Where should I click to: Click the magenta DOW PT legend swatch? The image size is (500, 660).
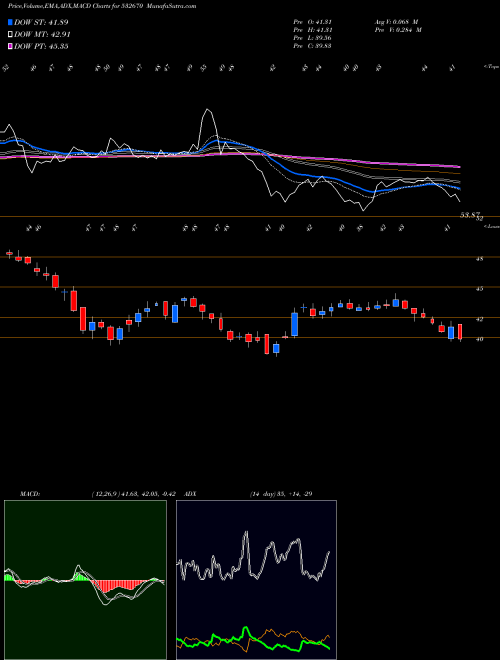click(11, 46)
